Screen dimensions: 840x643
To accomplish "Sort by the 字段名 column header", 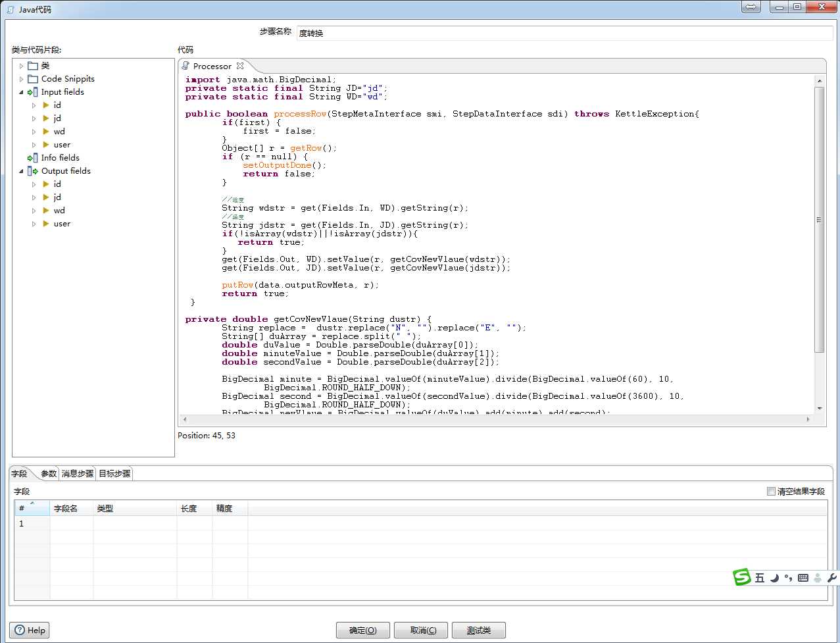I will 71,508.
